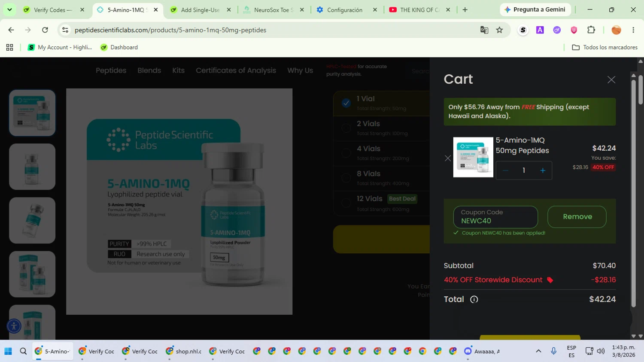
Task: Open the volume control
Action: (x=601, y=351)
